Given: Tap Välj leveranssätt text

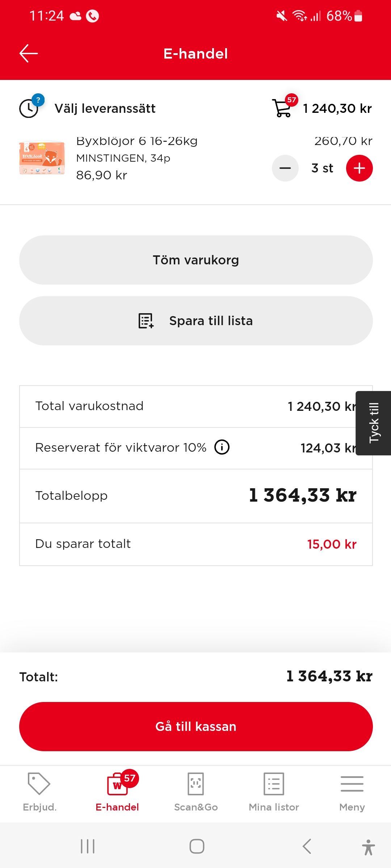Looking at the screenshot, I should point(105,109).
